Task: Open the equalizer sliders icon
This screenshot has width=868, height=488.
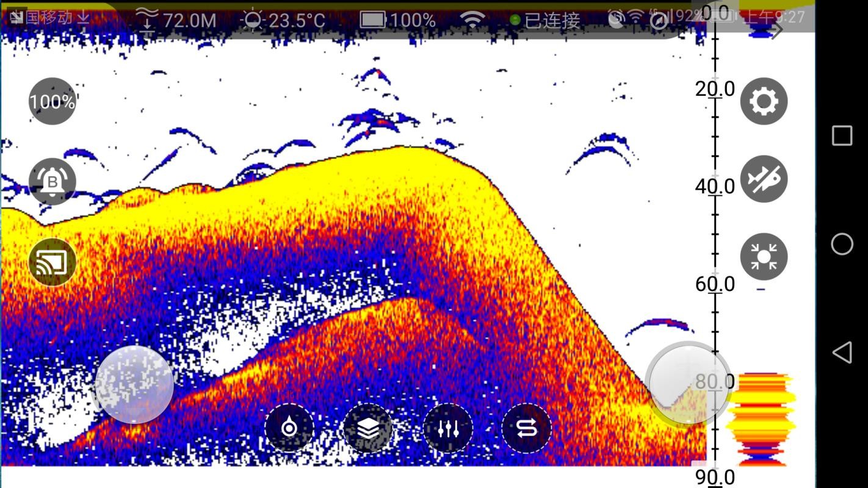Action: tap(448, 428)
